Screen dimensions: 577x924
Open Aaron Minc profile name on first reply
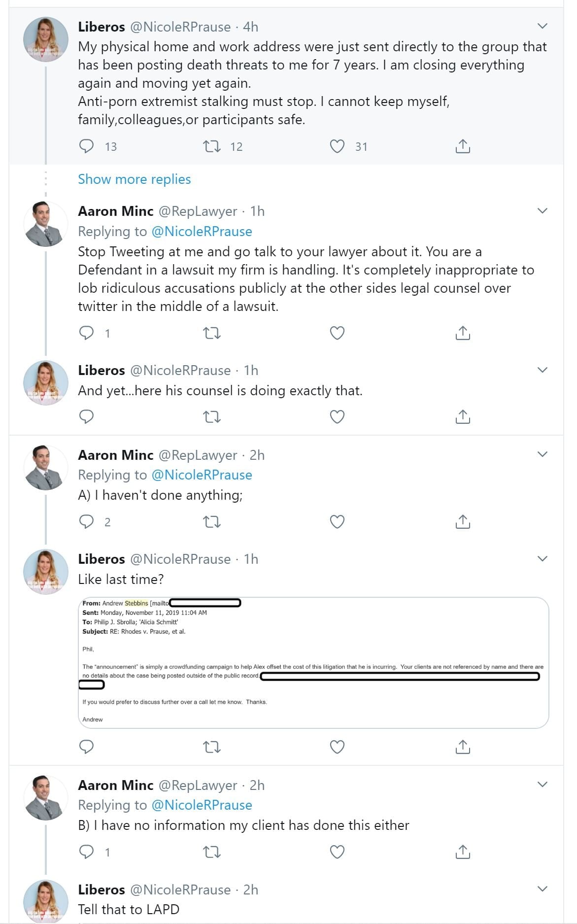click(x=116, y=211)
